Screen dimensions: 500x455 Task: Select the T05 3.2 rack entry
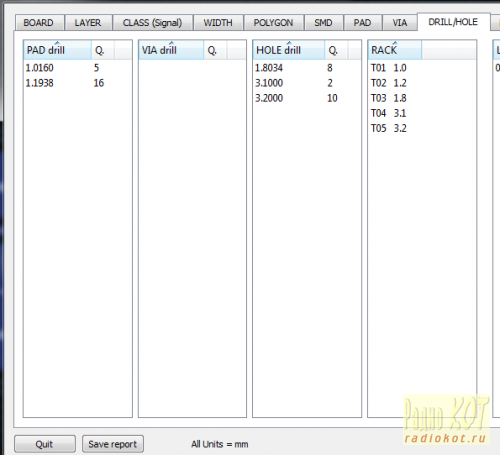(x=389, y=128)
